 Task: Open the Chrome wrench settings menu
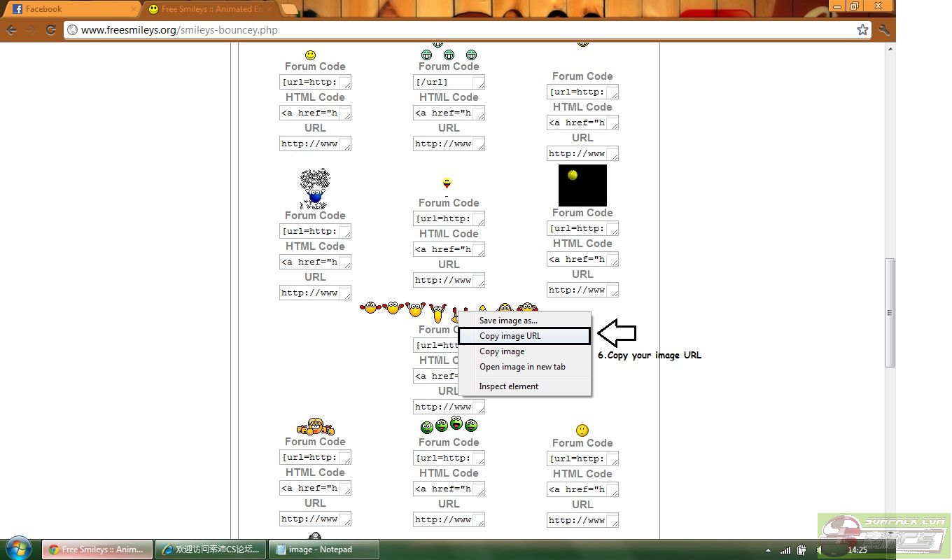(x=883, y=30)
